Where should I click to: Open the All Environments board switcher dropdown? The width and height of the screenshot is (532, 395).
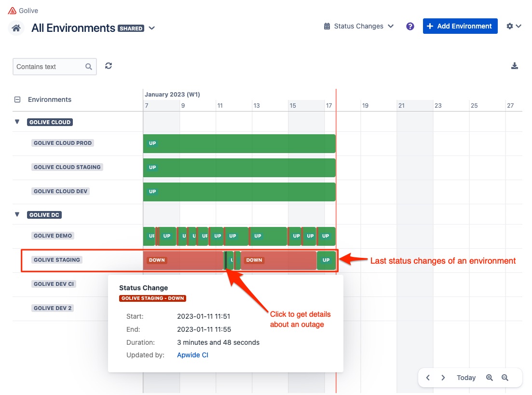(151, 28)
